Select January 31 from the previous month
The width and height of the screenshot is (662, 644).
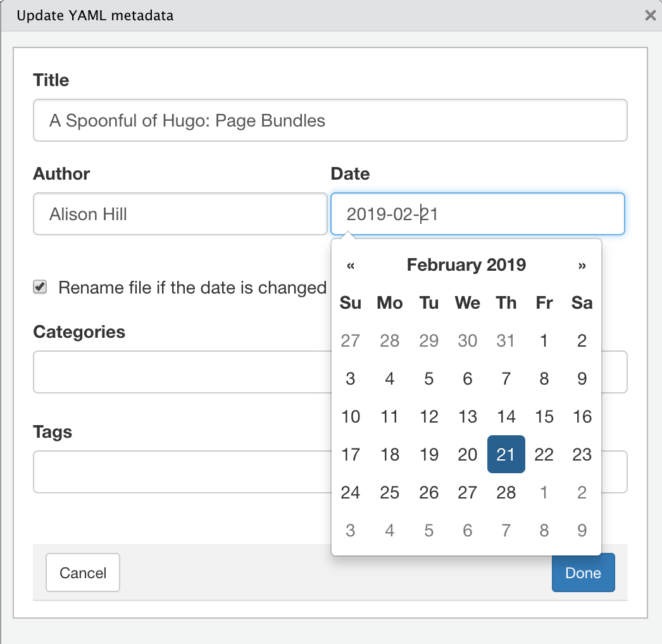506,340
